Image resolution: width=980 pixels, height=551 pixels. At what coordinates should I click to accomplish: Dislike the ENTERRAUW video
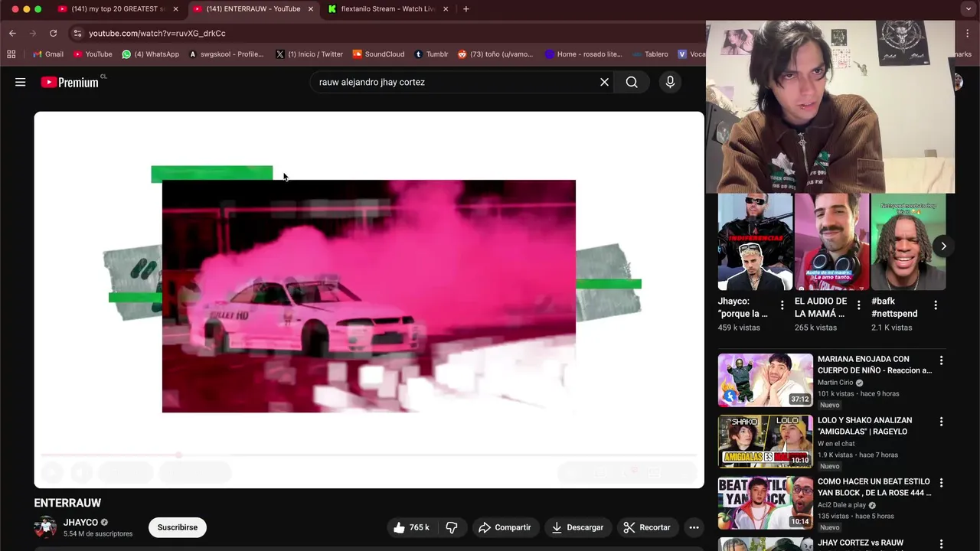point(452,527)
